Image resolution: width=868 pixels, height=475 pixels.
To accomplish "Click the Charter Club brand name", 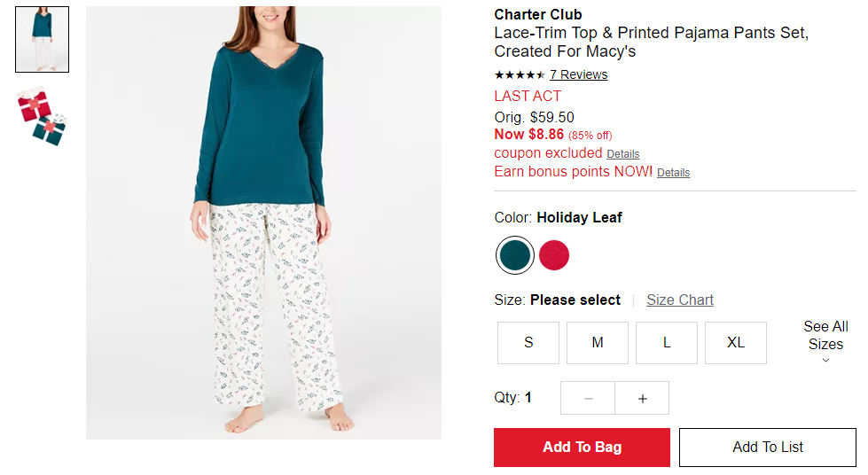I will click(537, 14).
